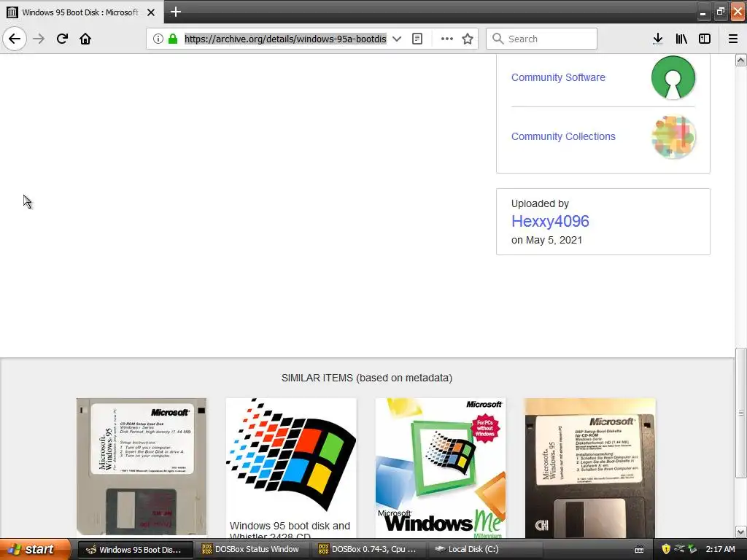Reload the current page
The height and width of the screenshot is (560, 747).
click(x=62, y=39)
